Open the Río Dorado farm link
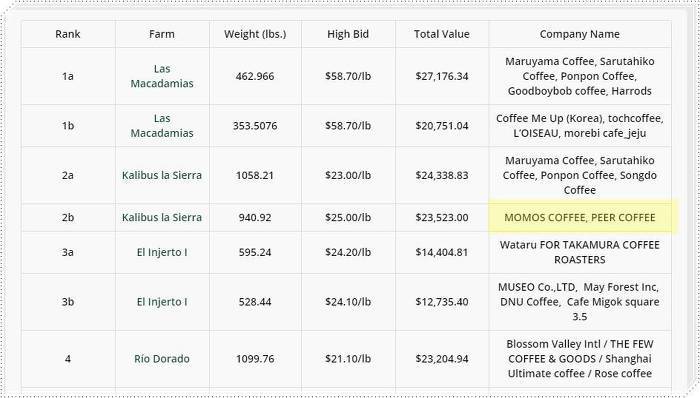The width and height of the screenshot is (700, 398). [x=162, y=359]
